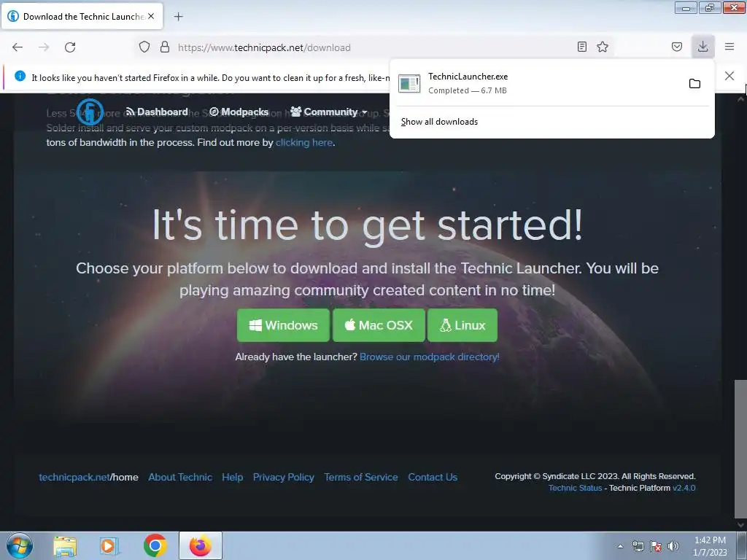Viewport: 747px width, 560px height.
Task: Download the Windows launcher
Action: coord(283,325)
